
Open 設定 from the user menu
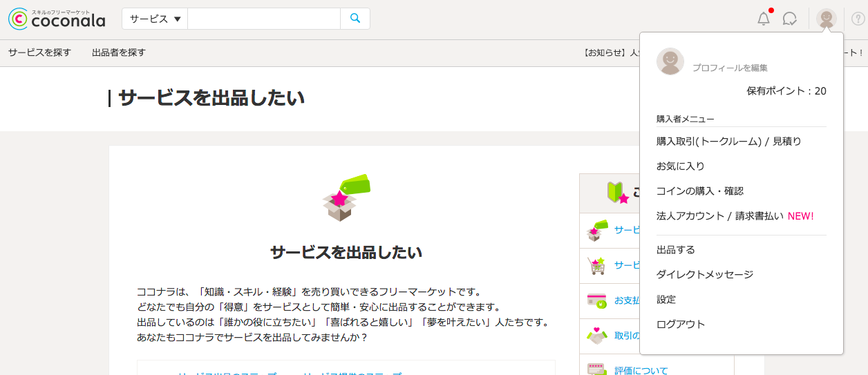coord(666,300)
